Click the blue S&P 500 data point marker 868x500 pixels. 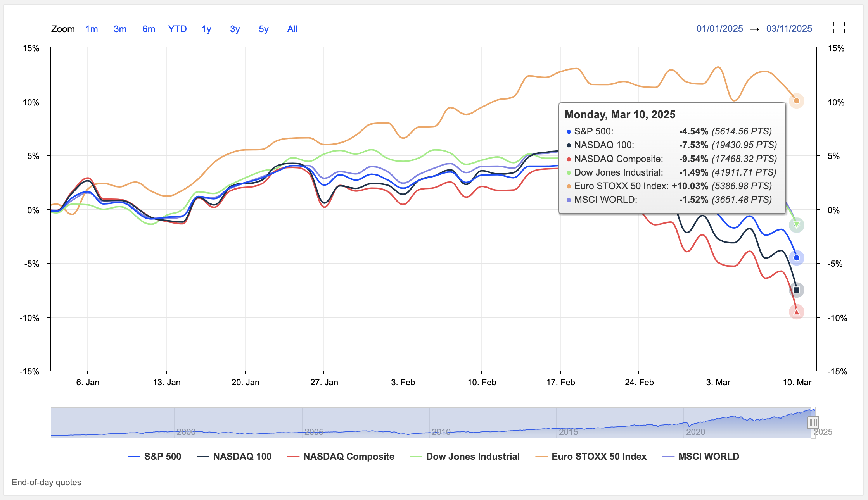[797, 258]
